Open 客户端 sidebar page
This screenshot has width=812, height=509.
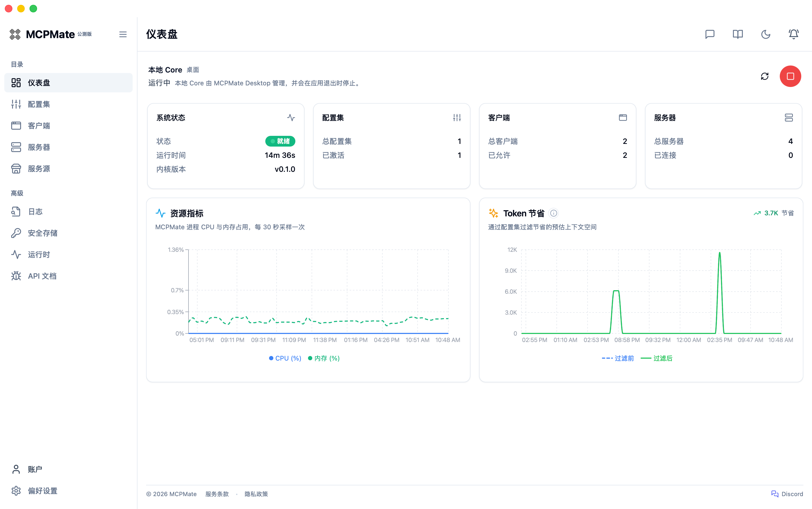(68, 126)
